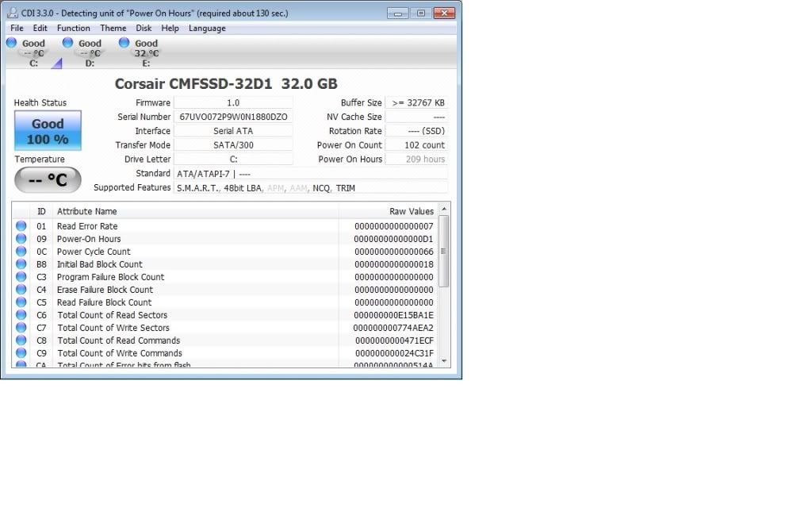Click the Firmware field showing 1.0
Viewport: 812px width, 508px height.
point(233,102)
